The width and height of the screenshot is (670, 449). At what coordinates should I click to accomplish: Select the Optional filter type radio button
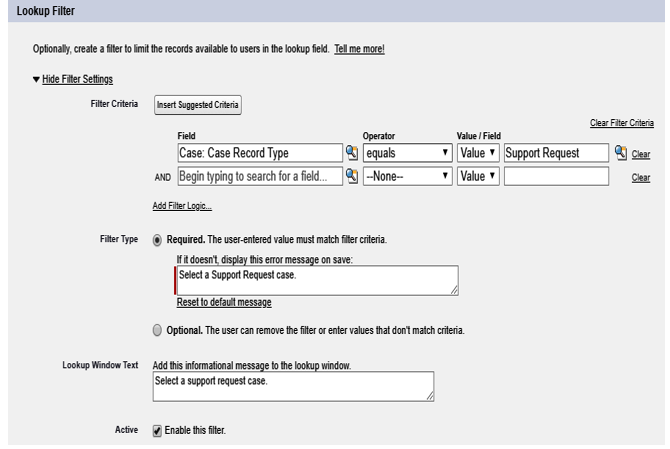(x=157, y=330)
